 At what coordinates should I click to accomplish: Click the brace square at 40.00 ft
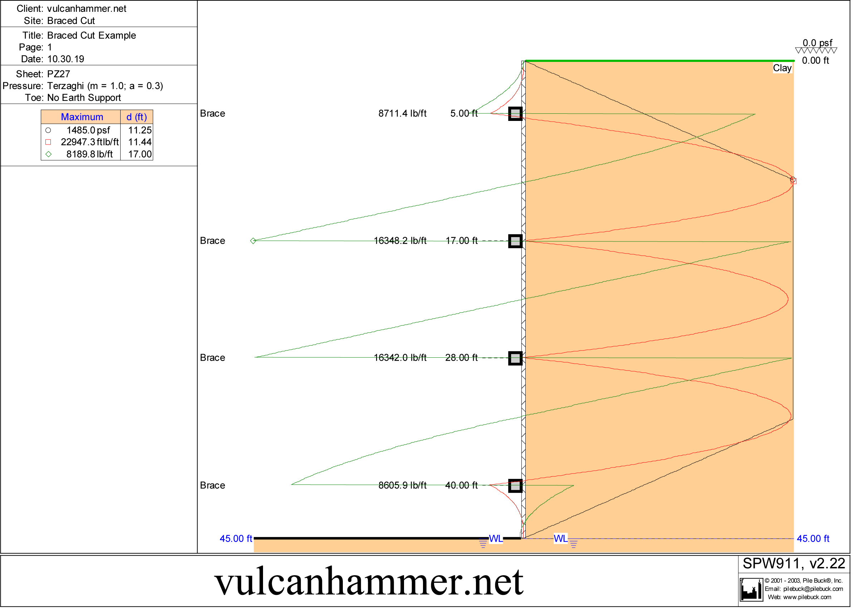pyautogui.click(x=515, y=486)
